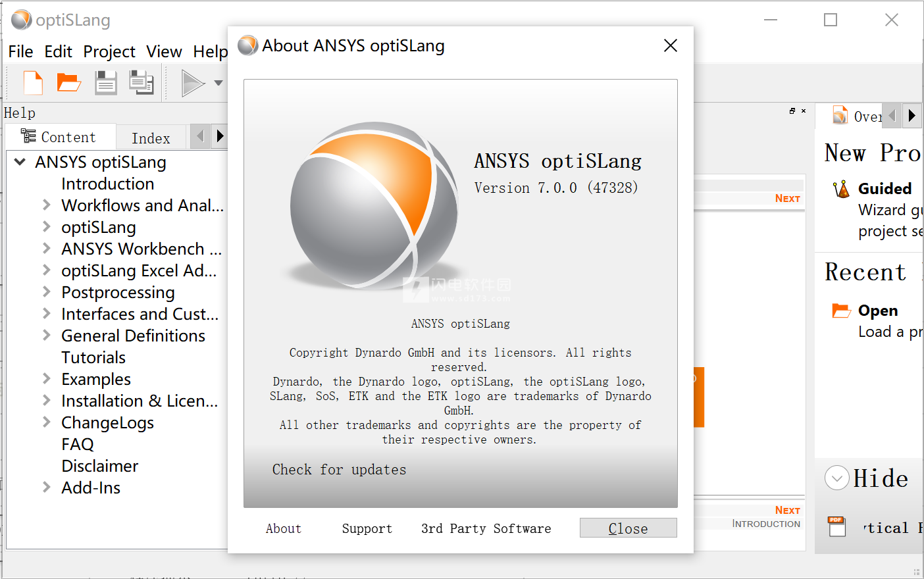Click the top NEXT link in help page
Image resolution: width=924 pixels, height=579 pixels.
click(x=787, y=199)
